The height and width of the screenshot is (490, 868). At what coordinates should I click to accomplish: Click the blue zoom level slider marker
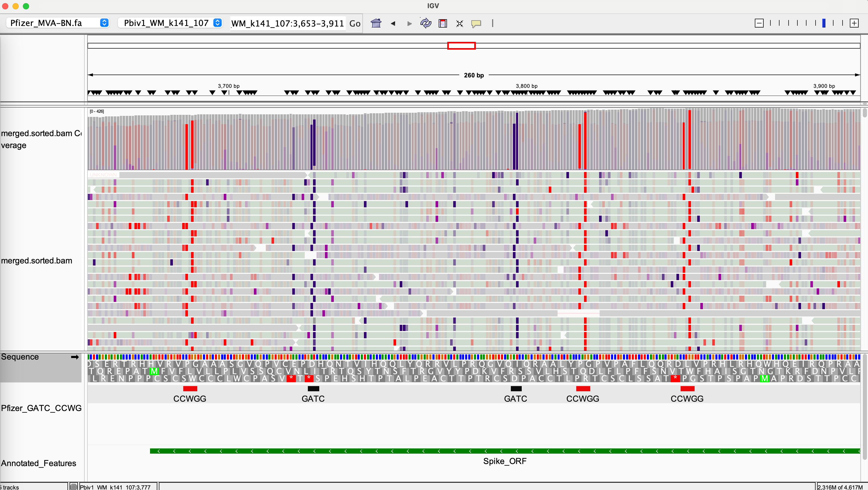pyautogui.click(x=824, y=23)
